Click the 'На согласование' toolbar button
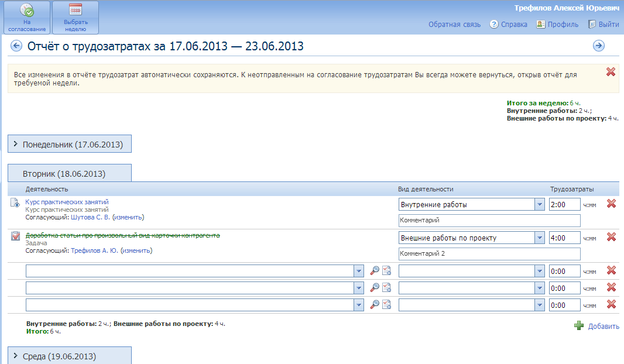Image resolution: width=624 pixels, height=364 pixels. point(27,18)
